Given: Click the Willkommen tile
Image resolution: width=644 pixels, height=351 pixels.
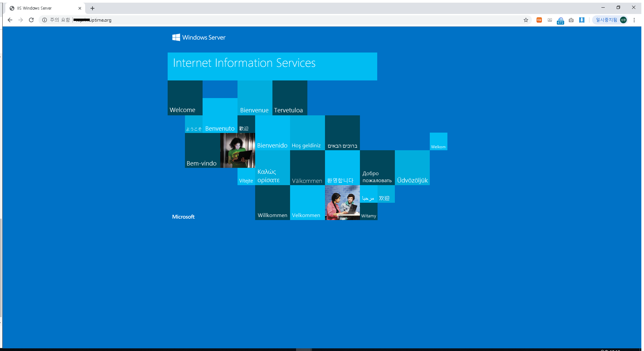Looking at the screenshot, I should (x=272, y=202).
